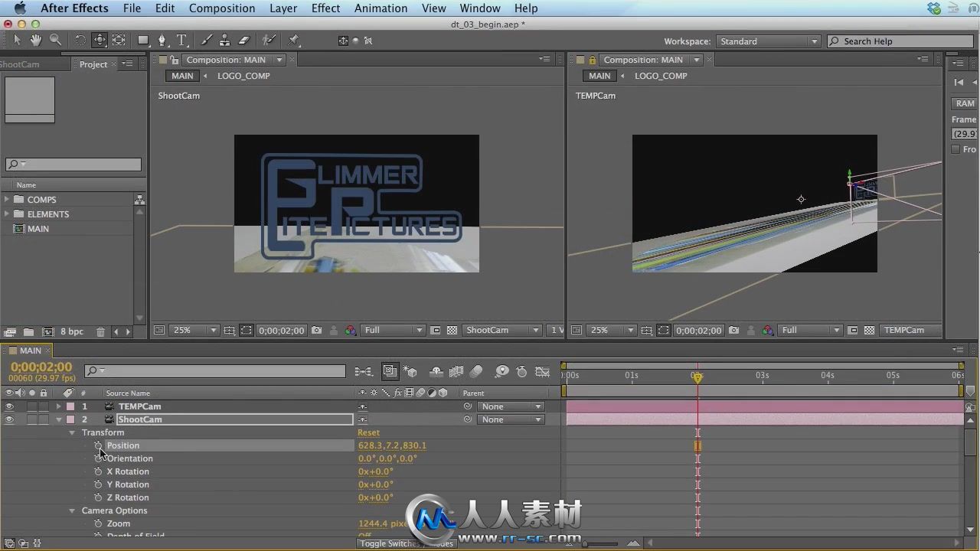Toggle Zoom property stopwatch
This screenshot has width=980, height=551.
(98, 523)
